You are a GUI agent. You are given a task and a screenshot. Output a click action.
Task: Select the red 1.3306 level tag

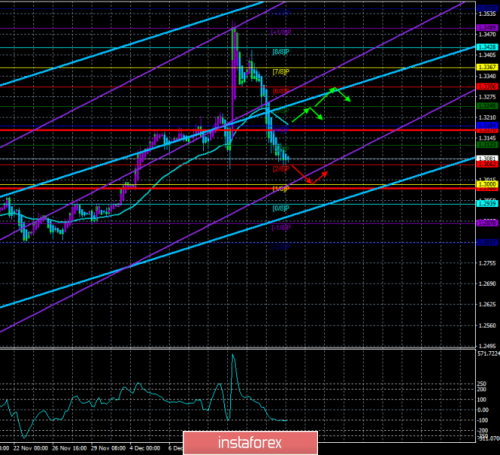[487, 87]
